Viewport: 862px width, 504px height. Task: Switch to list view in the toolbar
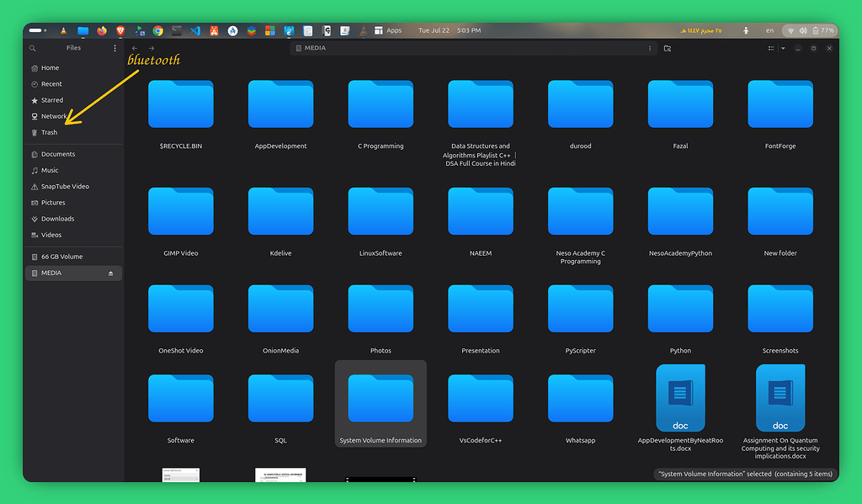pyautogui.click(x=771, y=48)
